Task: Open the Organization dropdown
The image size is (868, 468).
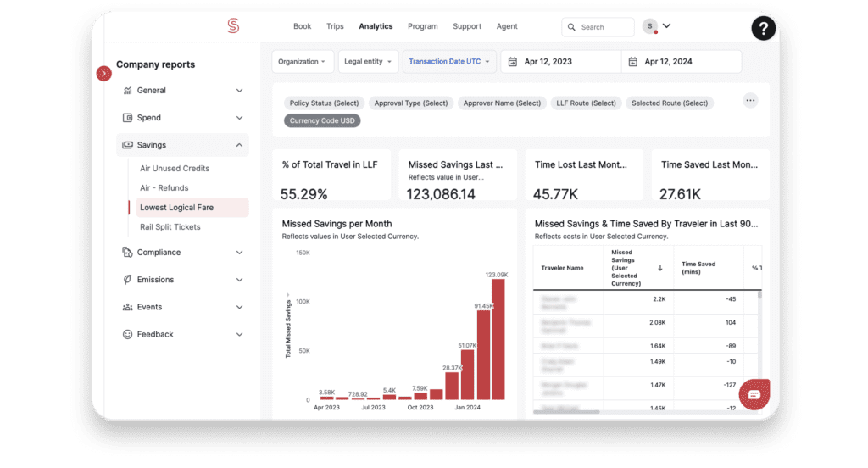Action: [x=302, y=62]
